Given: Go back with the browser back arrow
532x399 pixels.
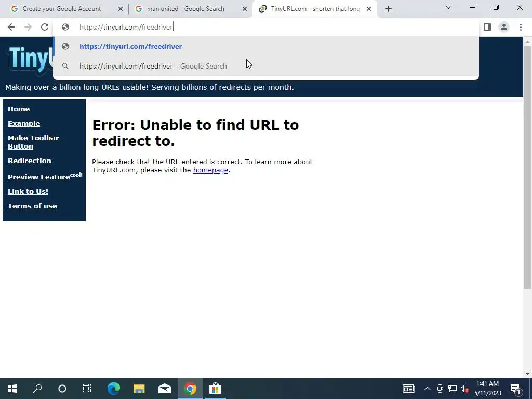Looking at the screenshot, I should pyautogui.click(x=11, y=27).
